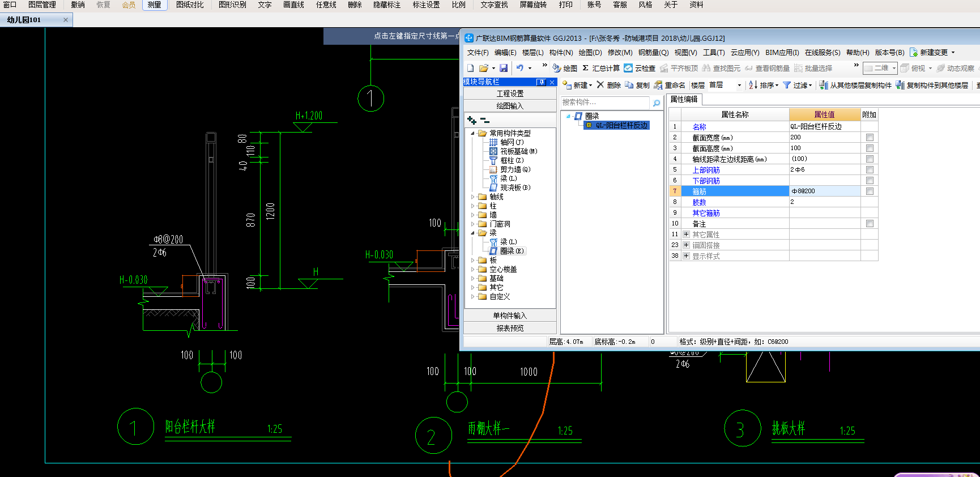Open the 楼层(L) menu
Screen dimensions: 980x477
tap(532, 52)
